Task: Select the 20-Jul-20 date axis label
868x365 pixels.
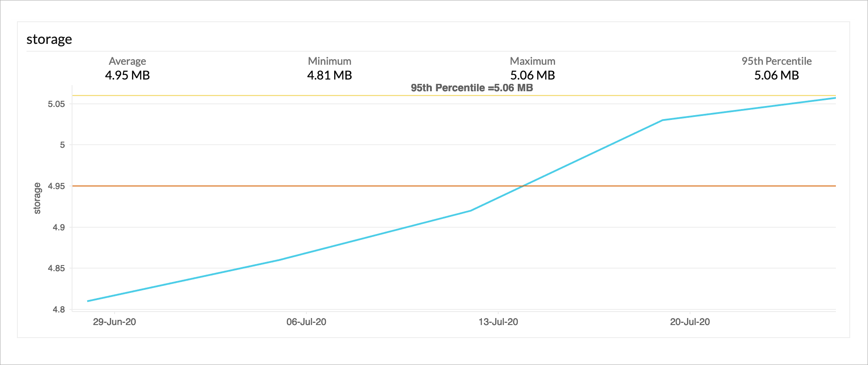Action: click(x=690, y=322)
